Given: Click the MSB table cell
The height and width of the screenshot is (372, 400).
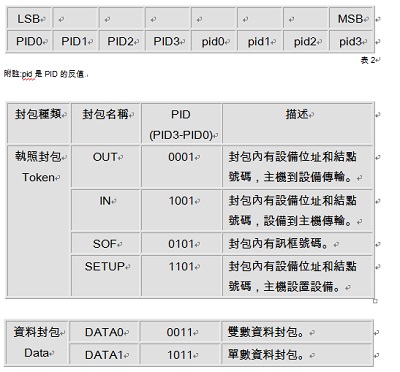Looking at the screenshot, I should point(351,19).
